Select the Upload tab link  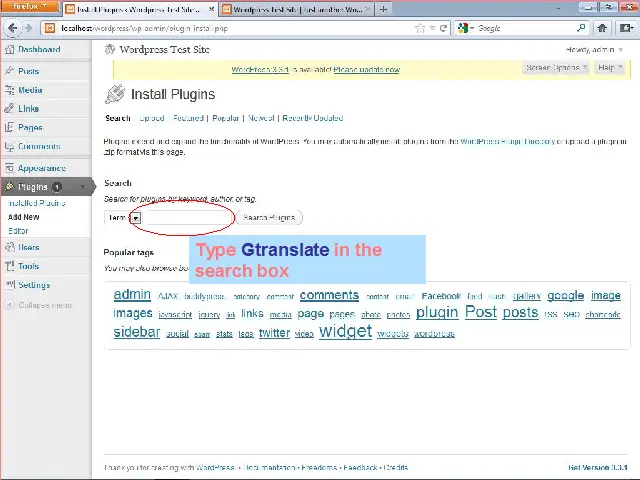pos(151,118)
